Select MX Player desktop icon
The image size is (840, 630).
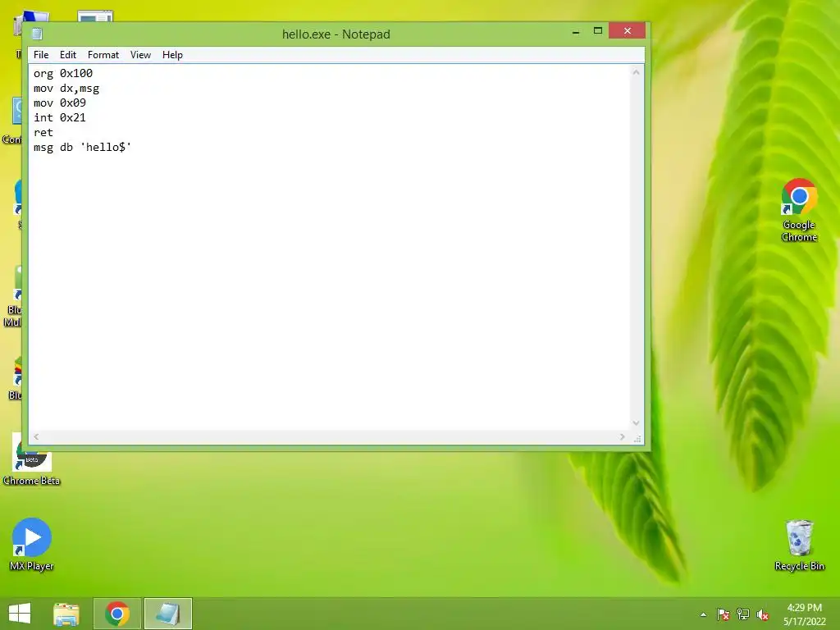(x=32, y=545)
